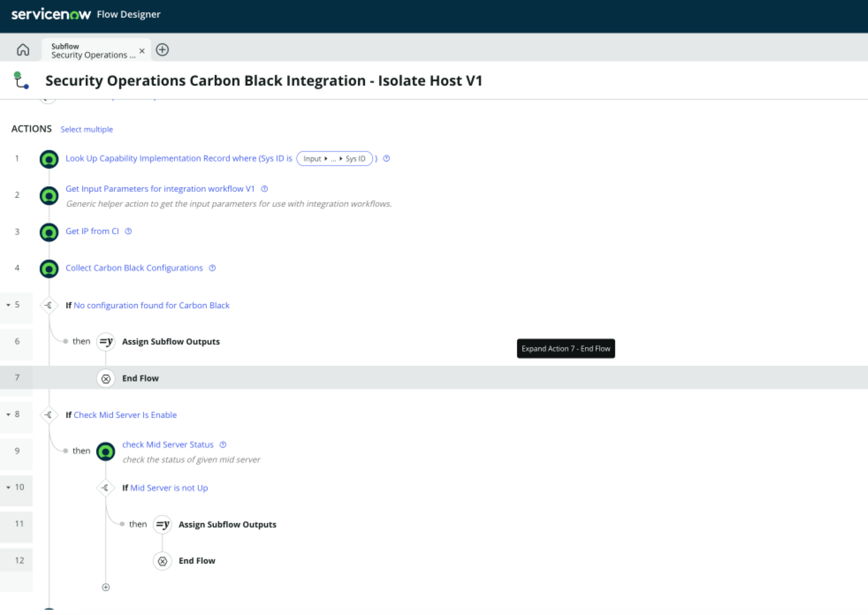The width and height of the screenshot is (868, 615).
Task: Open the End Flow action on step 12
Action: (x=197, y=561)
